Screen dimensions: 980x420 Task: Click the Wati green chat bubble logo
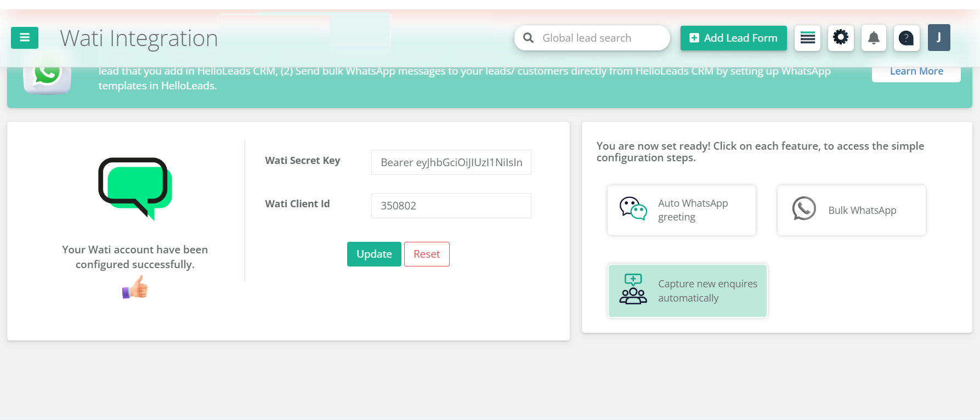[135, 189]
